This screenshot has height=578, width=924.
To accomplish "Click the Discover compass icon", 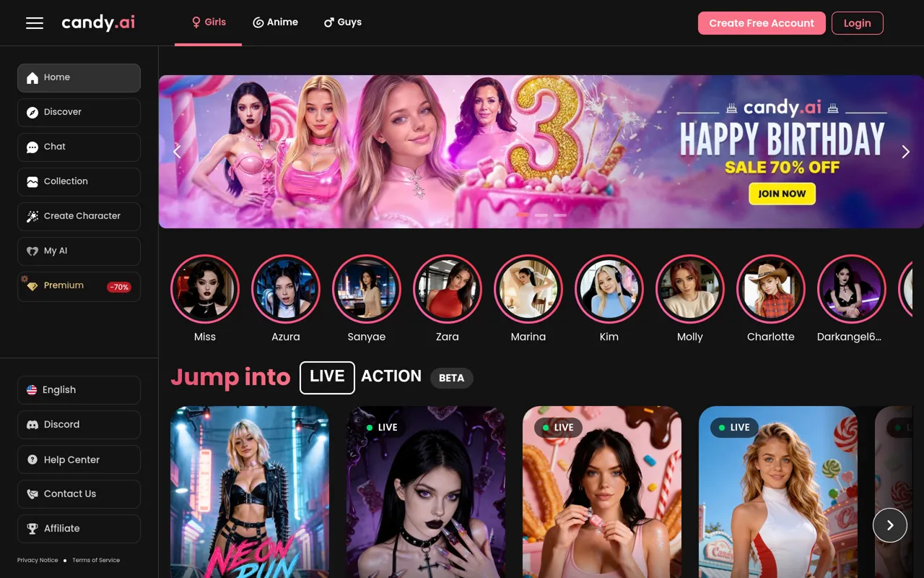I will pos(32,113).
